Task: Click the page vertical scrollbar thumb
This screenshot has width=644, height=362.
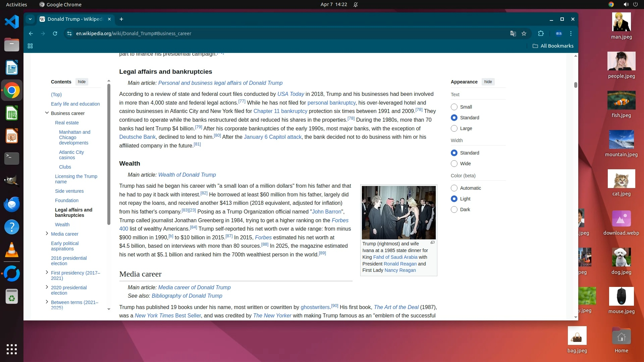Action: pyautogui.click(x=576, y=85)
